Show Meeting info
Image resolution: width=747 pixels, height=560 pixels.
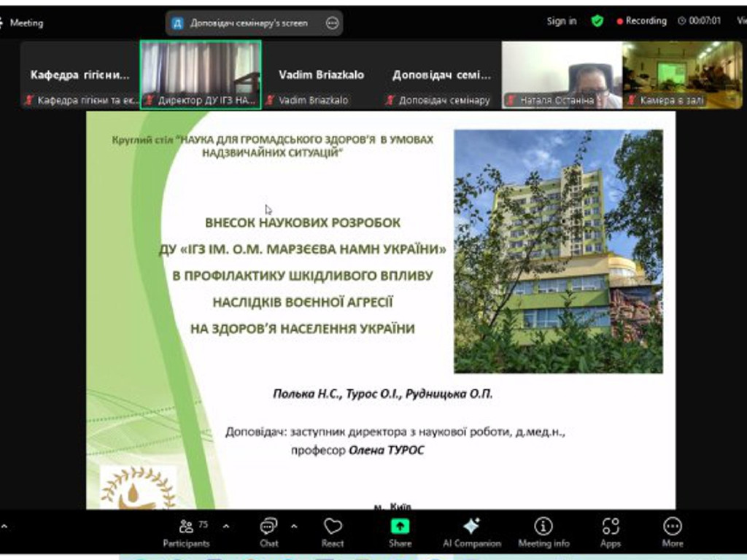(543, 533)
